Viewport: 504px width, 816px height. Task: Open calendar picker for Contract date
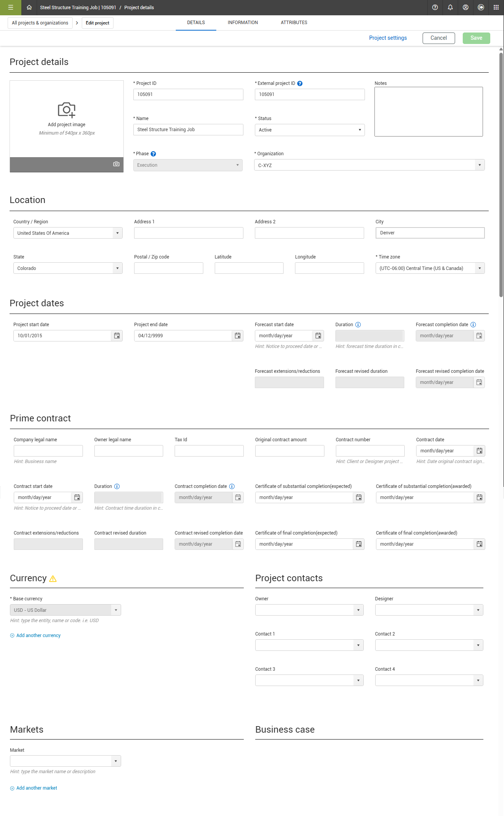[x=480, y=451]
